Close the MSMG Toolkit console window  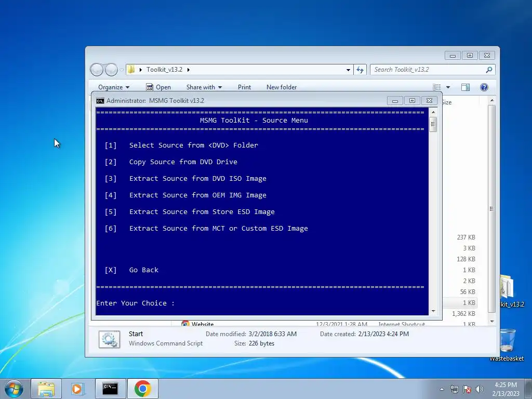pos(429,101)
